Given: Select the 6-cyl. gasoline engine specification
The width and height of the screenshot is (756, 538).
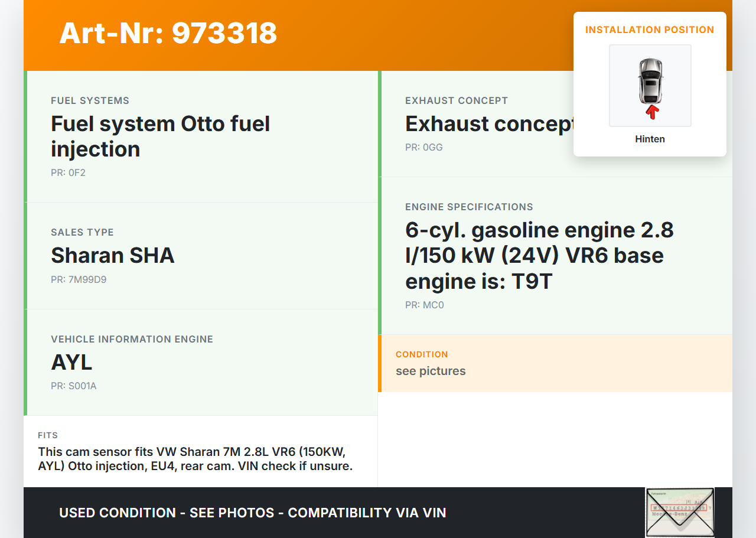Looking at the screenshot, I should pyautogui.click(x=539, y=255).
